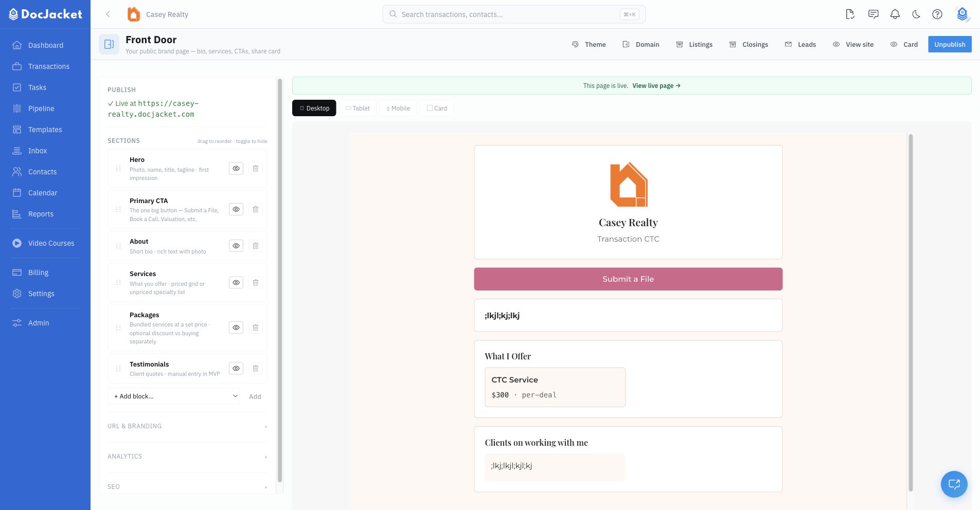Open Leads from the header
Image resolution: width=980 pixels, height=510 pixels.
coord(800,44)
